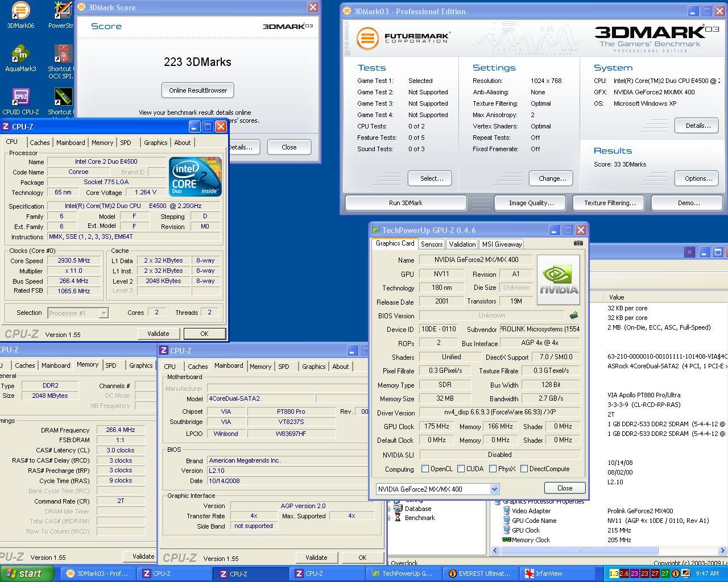Viewport: 728px width, 582px height.
Task: Open About tab in CPU-Z CPU window
Action: 183,143
